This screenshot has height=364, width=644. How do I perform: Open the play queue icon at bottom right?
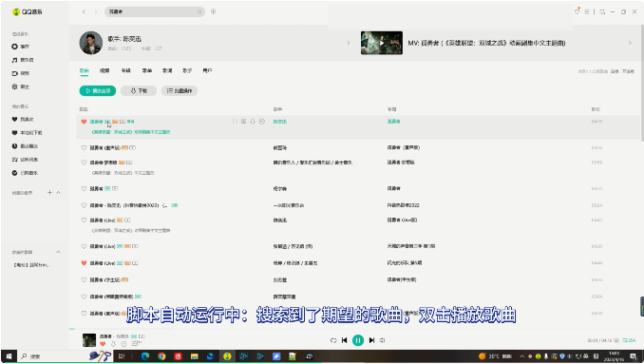click(x=629, y=340)
